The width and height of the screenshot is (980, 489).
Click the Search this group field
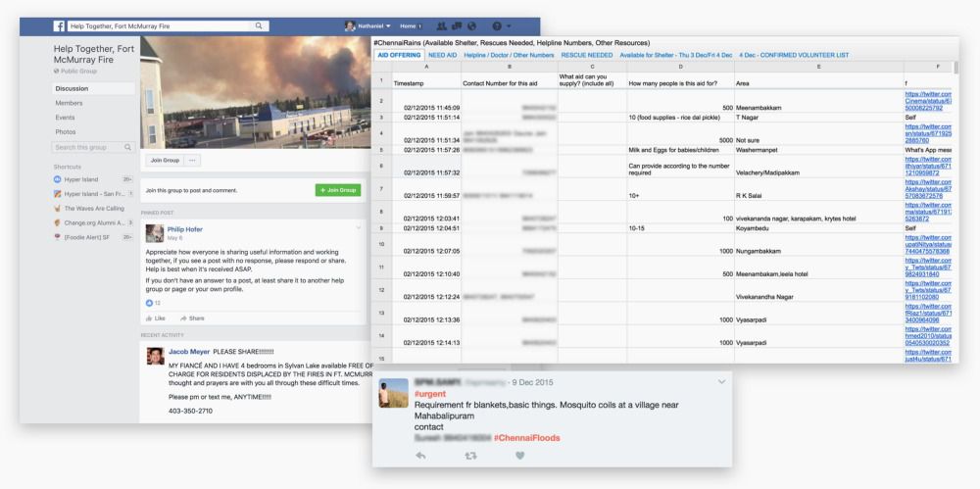click(x=92, y=148)
